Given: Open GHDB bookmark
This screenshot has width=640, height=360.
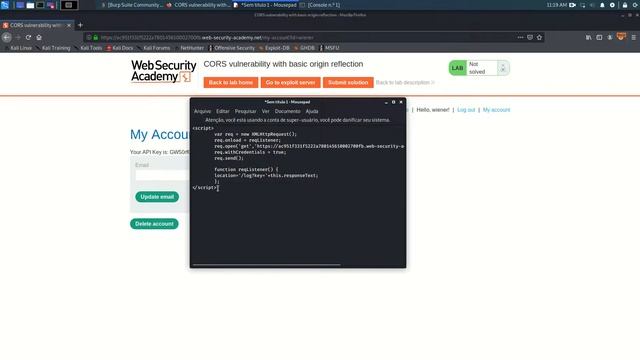Looking at the screenshot, I should pos(304,48).
